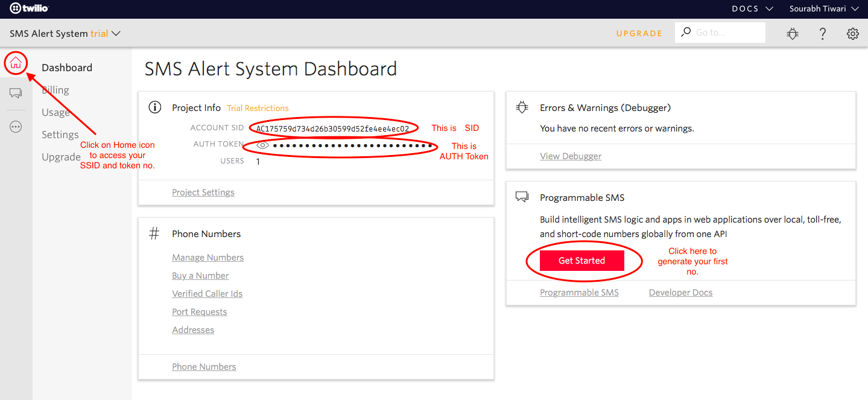Click 'You have no recent errors' text

[x=617, y=129]
